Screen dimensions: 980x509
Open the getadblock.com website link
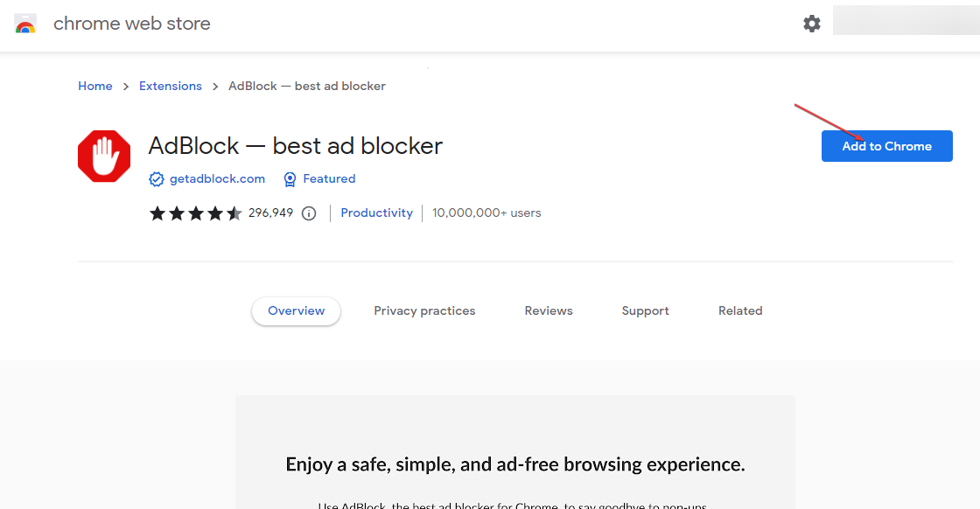217,178
